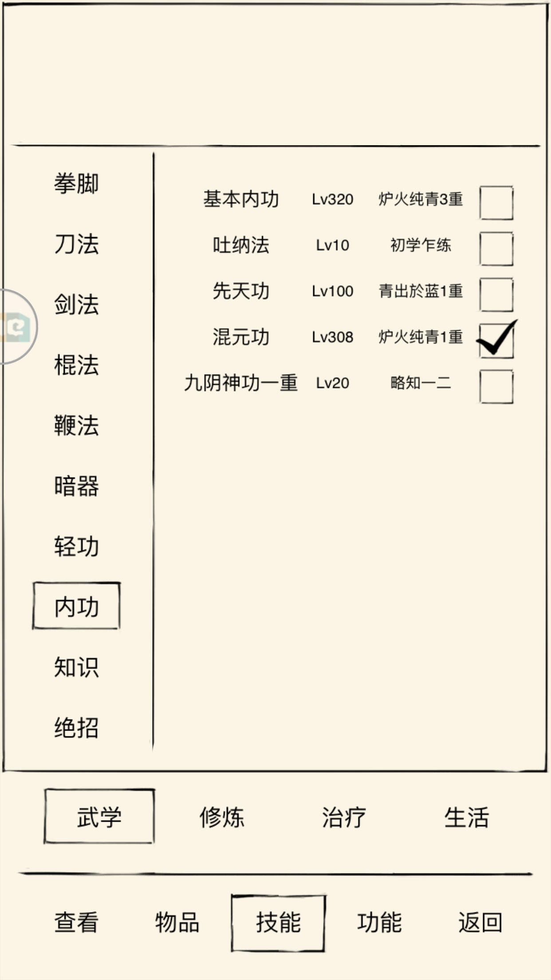Screen dimensions: 551x980
Task: Select the 轻功 category
Action: [76, 546]
